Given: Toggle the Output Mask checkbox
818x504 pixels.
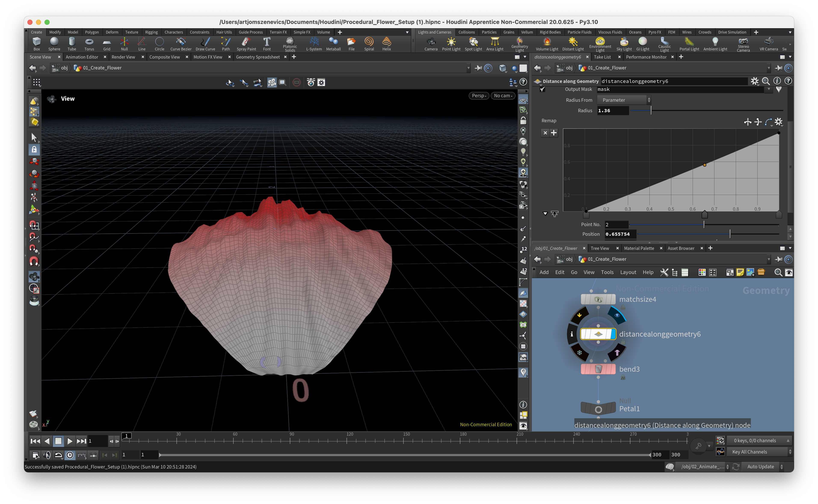Looking at the screenshot, I should [542, 89].
